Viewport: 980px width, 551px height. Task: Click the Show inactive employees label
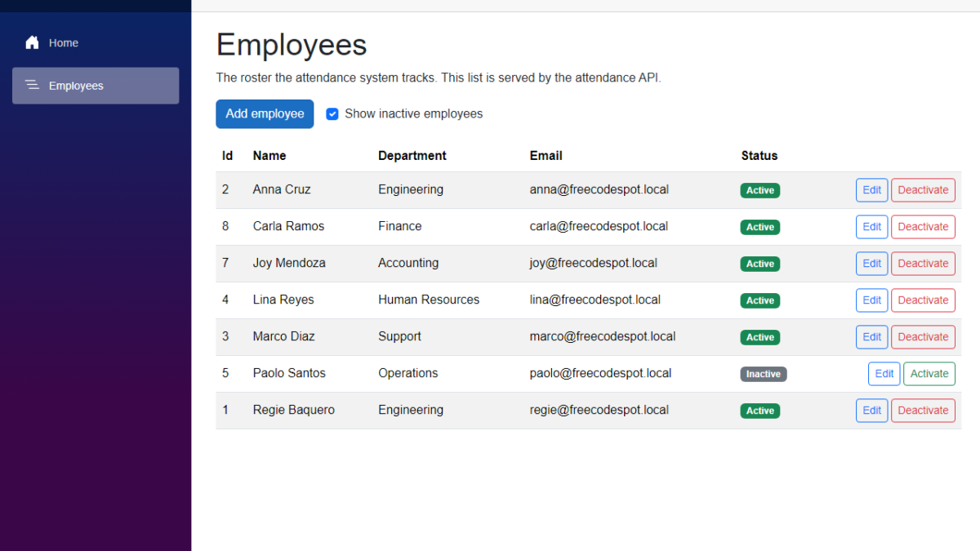pos(413,114)
